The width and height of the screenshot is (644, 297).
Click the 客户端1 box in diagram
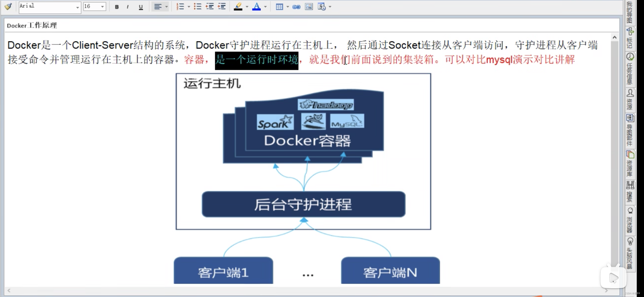[x=223, y=271]
